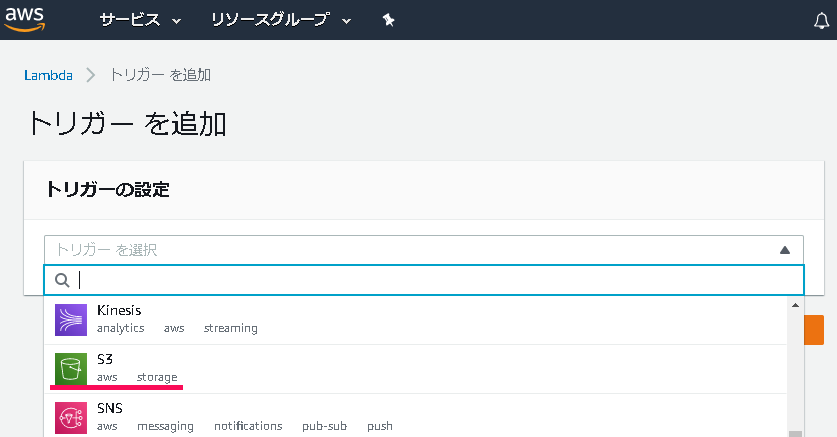This screenshot has width=837, height=437.
Task: Choose SNS trigger option
Action: coord(415,416)
